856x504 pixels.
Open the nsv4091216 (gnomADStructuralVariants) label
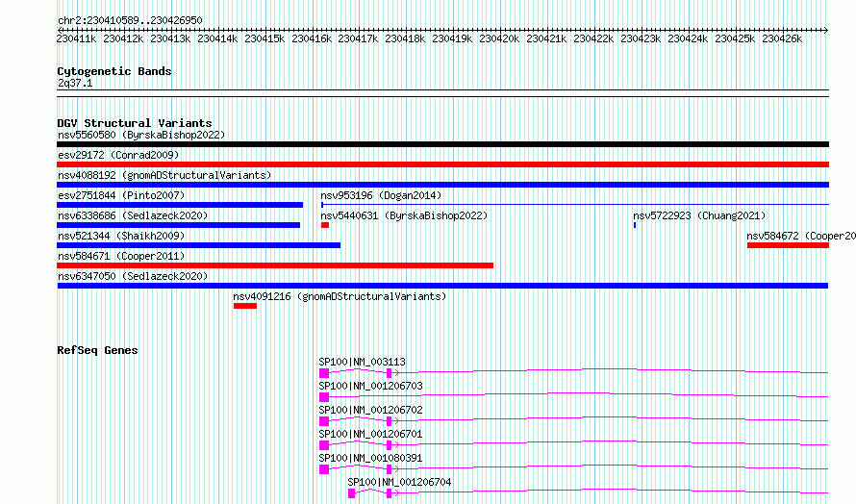point(340,296)
